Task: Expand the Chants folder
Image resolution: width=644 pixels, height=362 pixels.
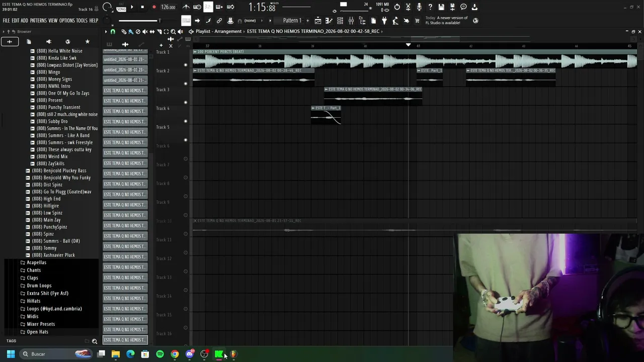Action: click(34, 270)
